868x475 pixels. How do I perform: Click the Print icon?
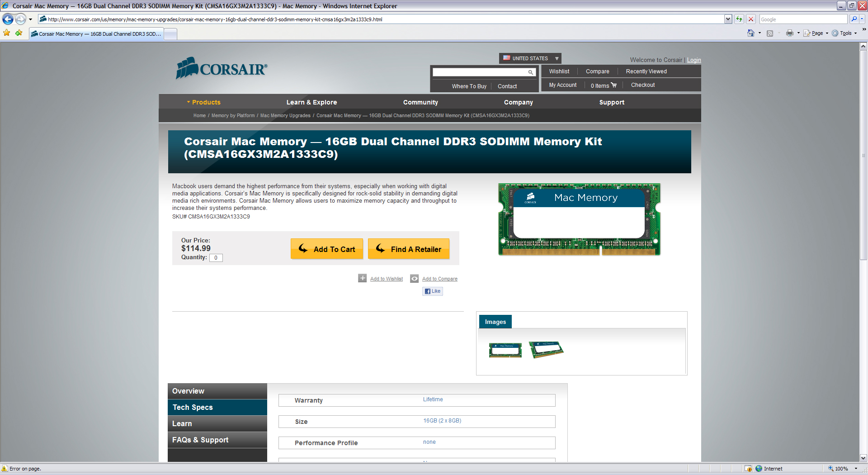[789, 33]
